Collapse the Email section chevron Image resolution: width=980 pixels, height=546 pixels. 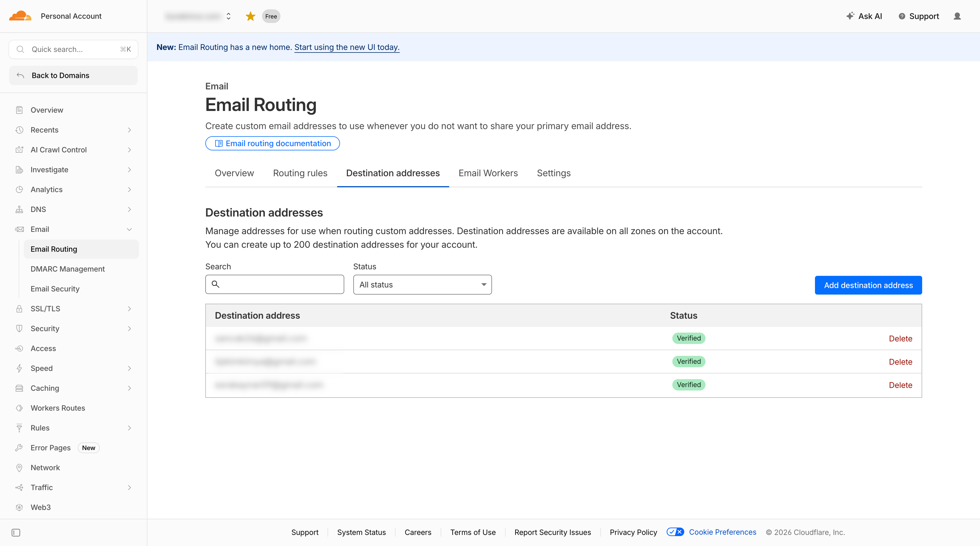click(129, 229)
